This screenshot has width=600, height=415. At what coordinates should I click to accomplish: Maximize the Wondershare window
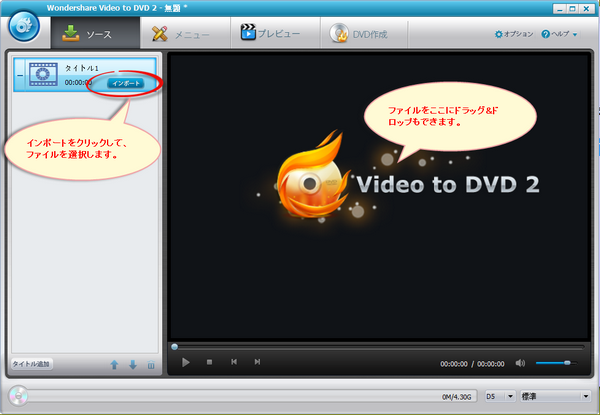tap(572, 9)
